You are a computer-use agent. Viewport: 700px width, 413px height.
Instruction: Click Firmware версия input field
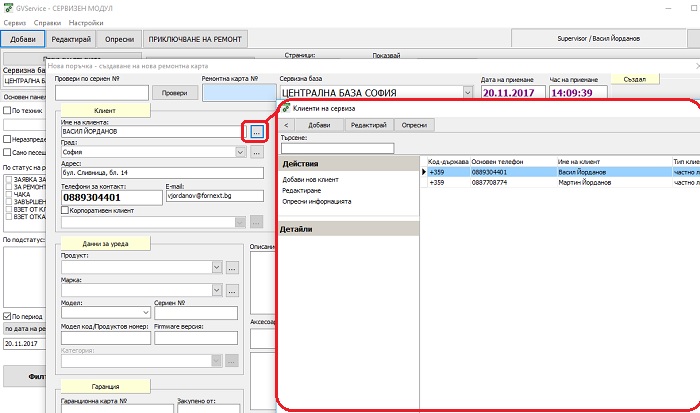(x=196, y=338)
